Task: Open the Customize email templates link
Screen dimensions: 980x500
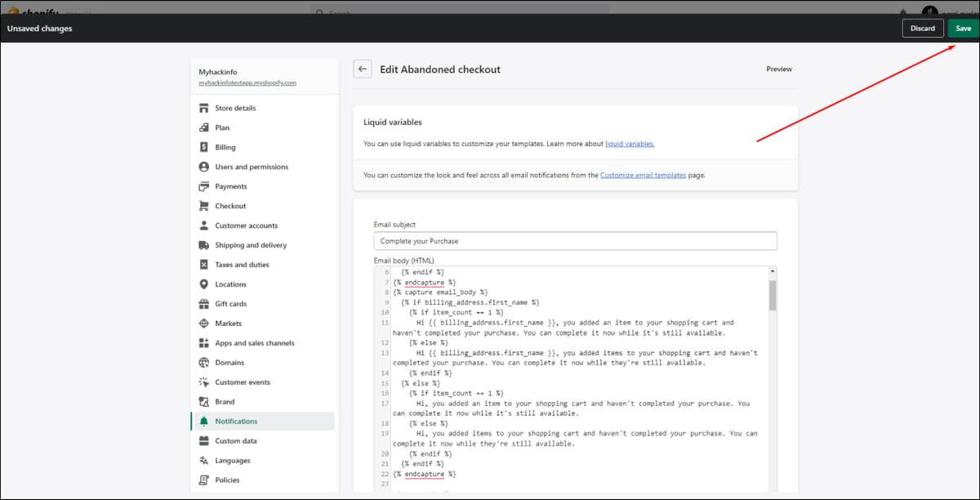Action: [643, 175]
